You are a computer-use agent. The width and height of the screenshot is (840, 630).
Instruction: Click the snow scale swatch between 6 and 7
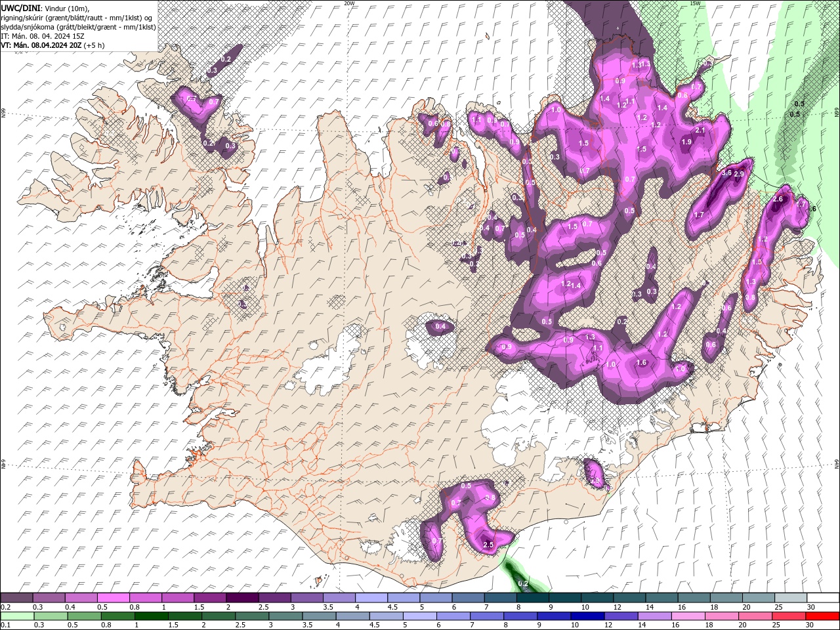pyautogui.click(x=467, y=597)
